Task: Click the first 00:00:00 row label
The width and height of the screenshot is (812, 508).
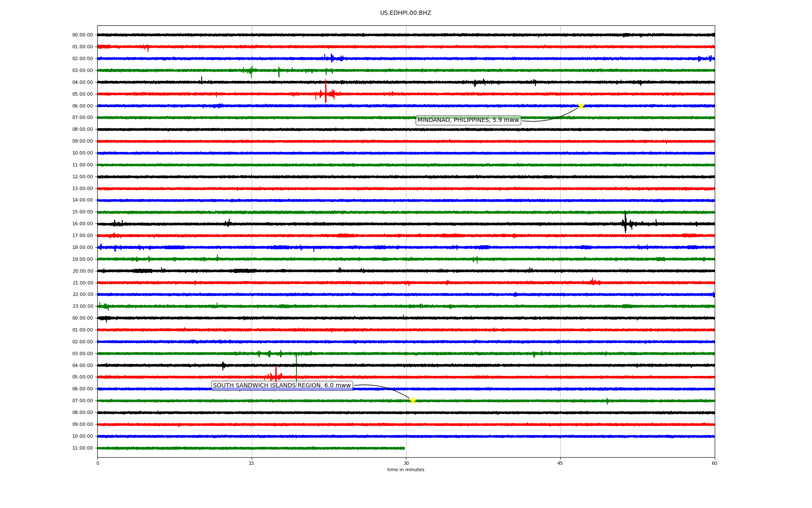Action: [x=82, y=35]
